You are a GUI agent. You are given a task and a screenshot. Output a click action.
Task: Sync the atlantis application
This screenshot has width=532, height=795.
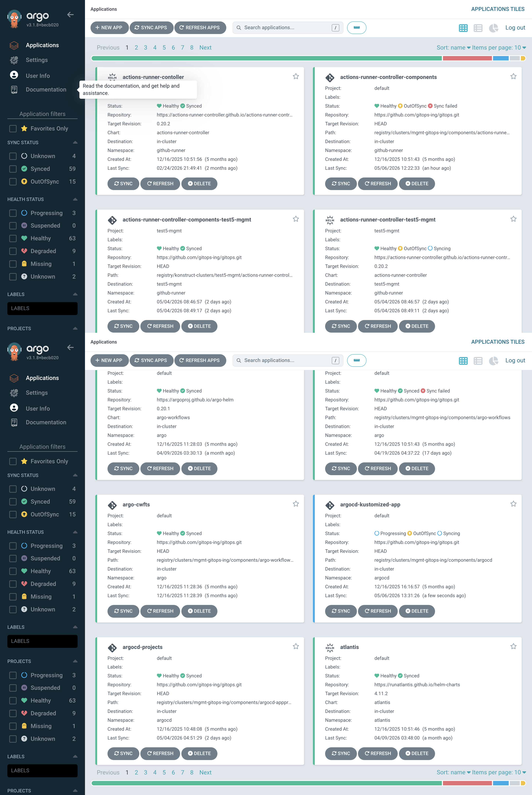(x=341, y=754)
